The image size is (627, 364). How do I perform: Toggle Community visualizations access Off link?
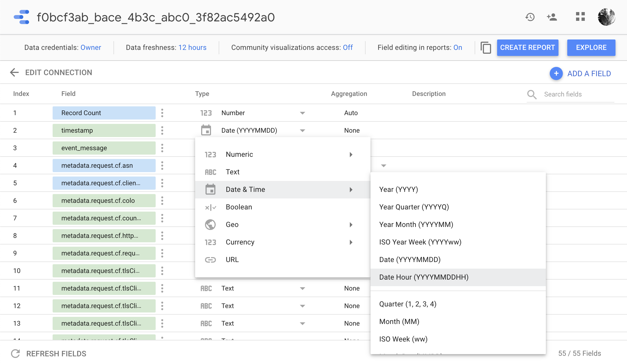(348, 47)
